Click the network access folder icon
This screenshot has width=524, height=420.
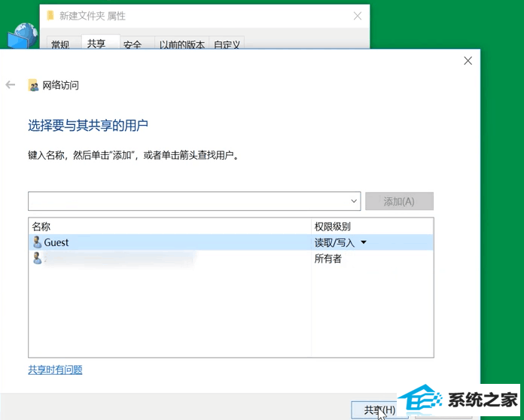pyautogui.click(x=33, y=85)
